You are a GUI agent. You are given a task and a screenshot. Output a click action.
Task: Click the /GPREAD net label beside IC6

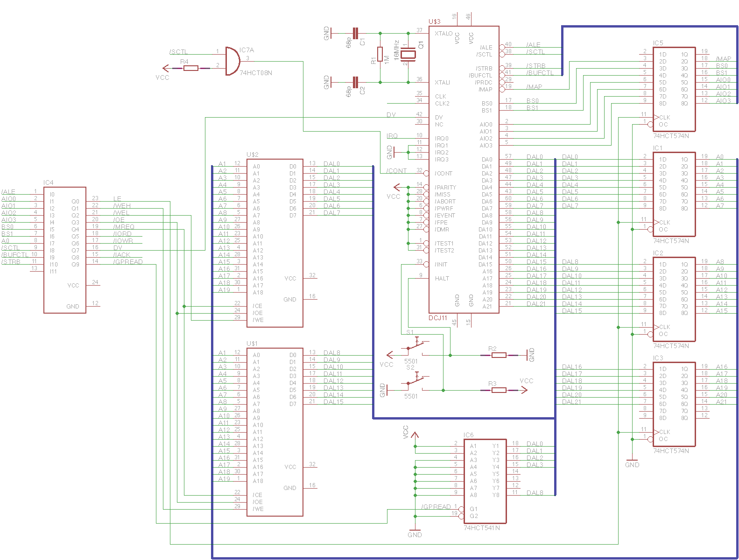click(436, 507)
